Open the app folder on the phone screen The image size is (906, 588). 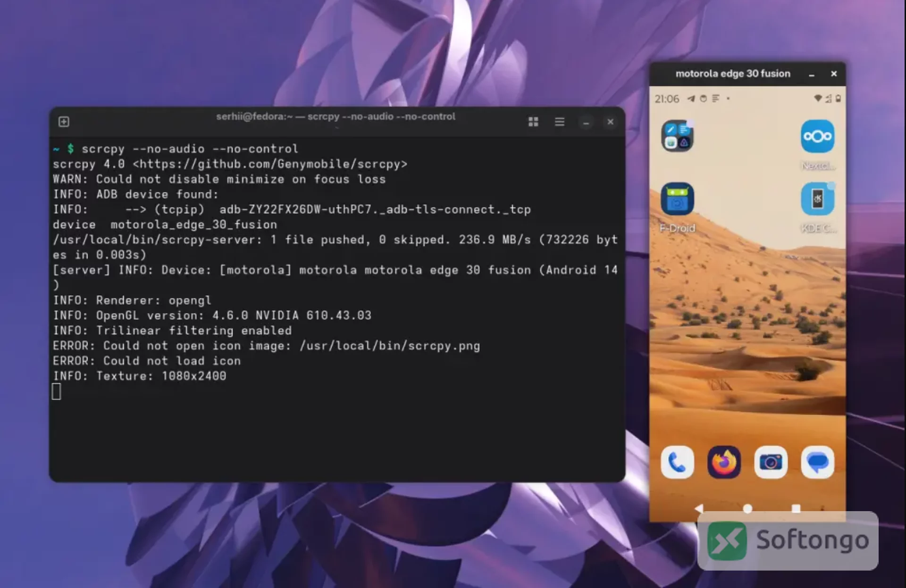tap(677, 136)
